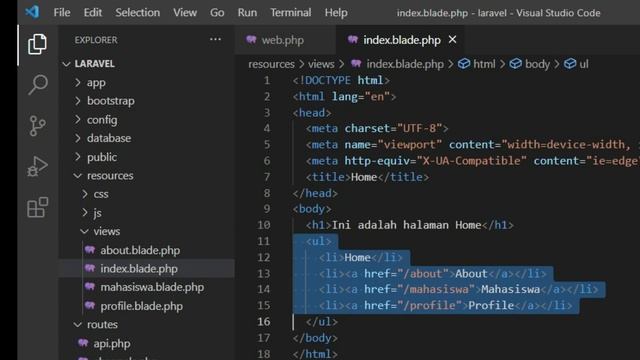Click body symbol icon in breadcrumb
Viewport: 640px width, 360px height.
(516, 64)
